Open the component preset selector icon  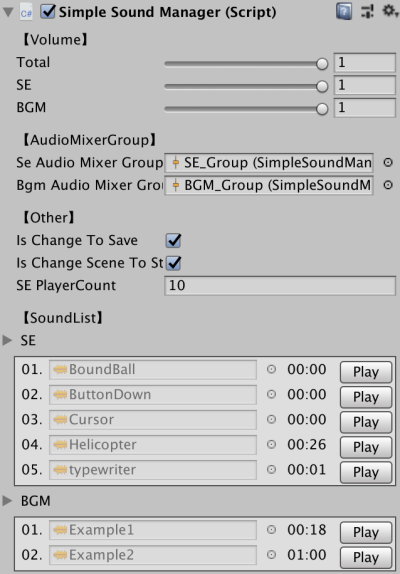click(367, 11)
